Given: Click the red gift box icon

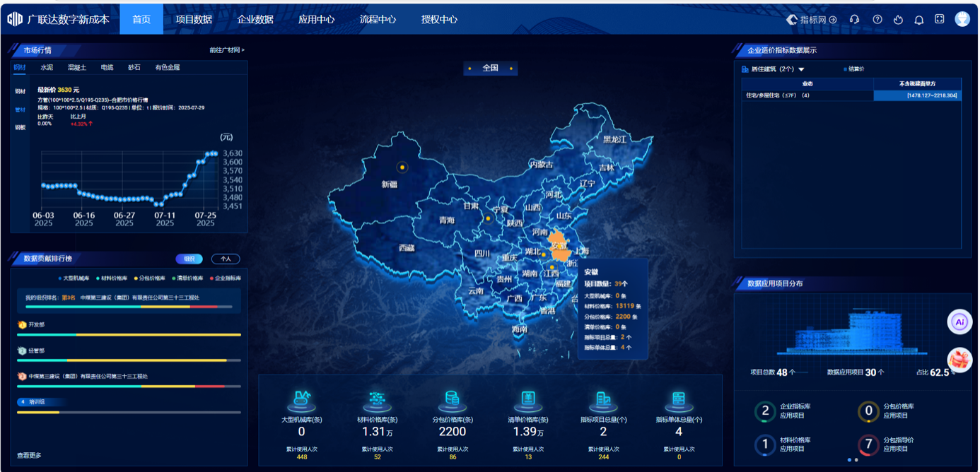Looking at the screenshot, I should (959, 360).
